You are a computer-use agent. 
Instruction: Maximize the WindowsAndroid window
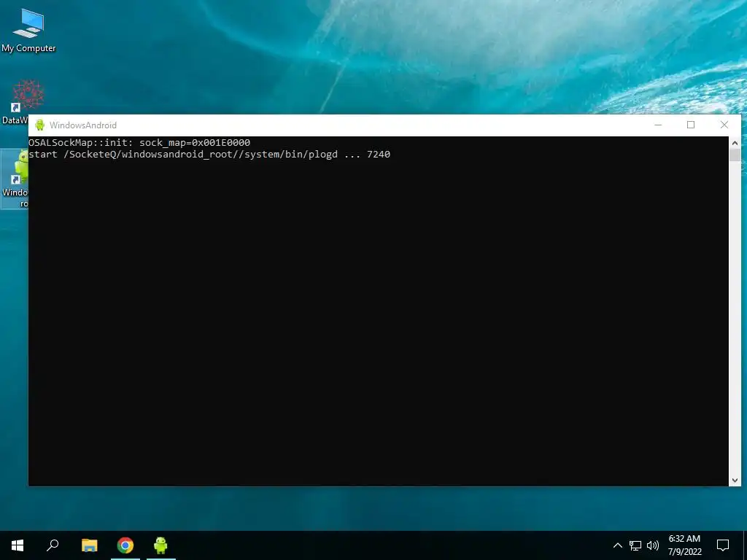(691, 125)
